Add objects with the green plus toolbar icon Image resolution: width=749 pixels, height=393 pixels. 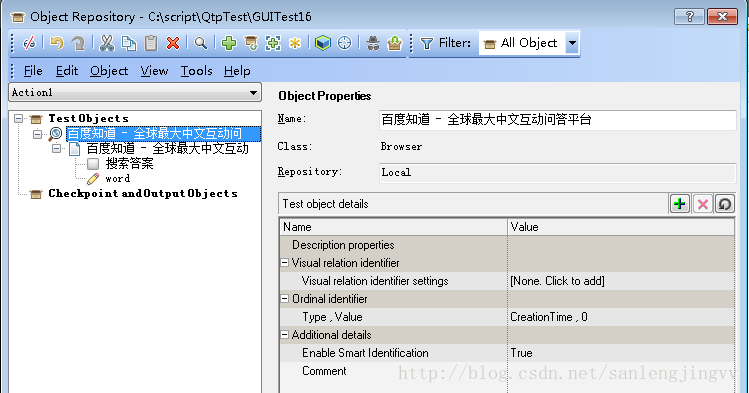pos(229,43)
